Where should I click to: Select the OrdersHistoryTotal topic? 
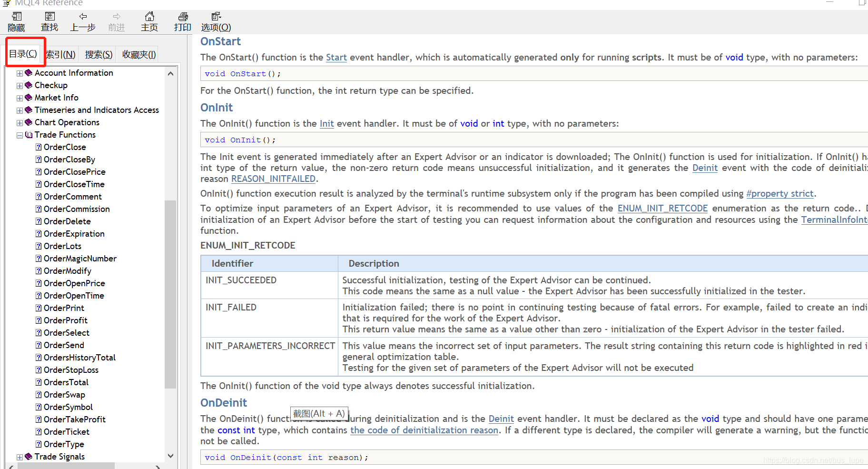click(x=79, y=358)
